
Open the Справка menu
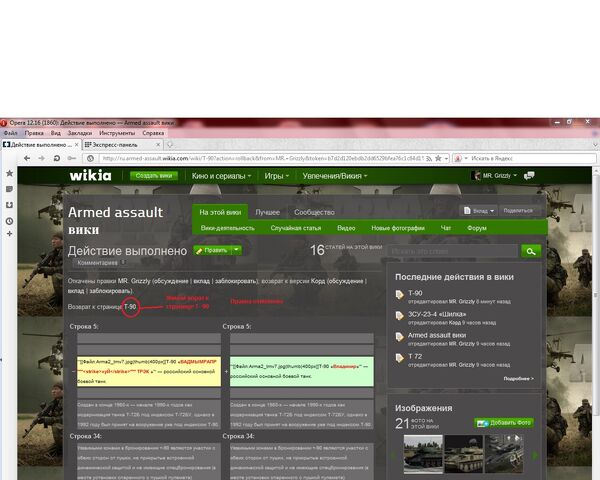[x=153, y=133]
